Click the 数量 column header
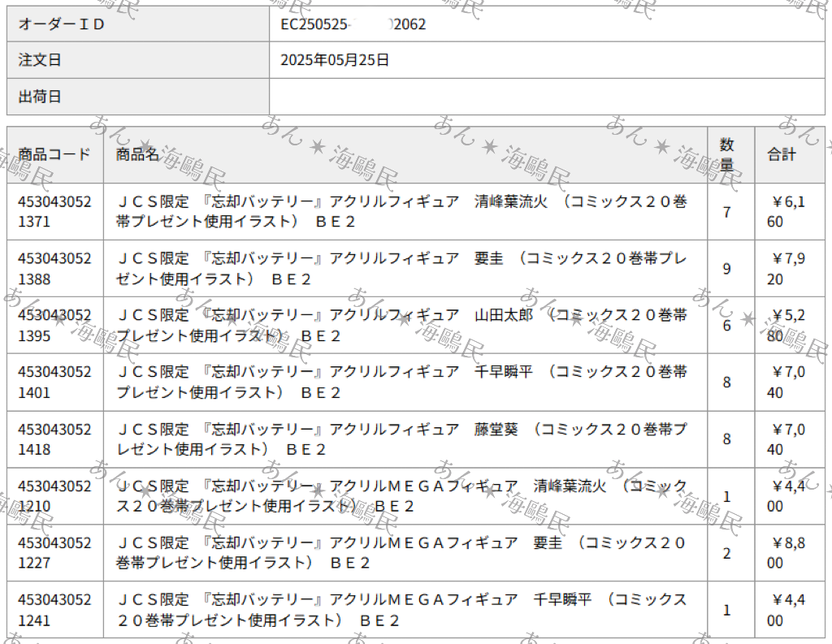Viewport: 832px width, 644px height. click(x=730, y=154)
